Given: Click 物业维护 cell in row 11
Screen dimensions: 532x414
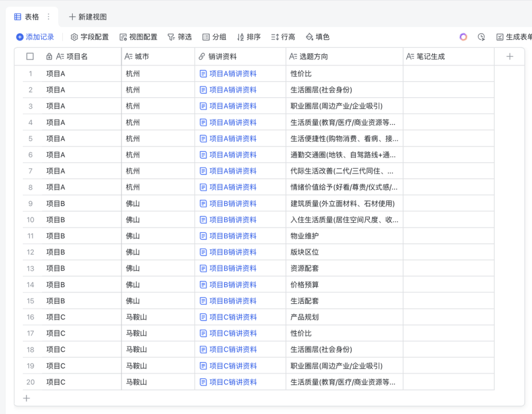Looking at the screenshot, I should coord(344,236).
